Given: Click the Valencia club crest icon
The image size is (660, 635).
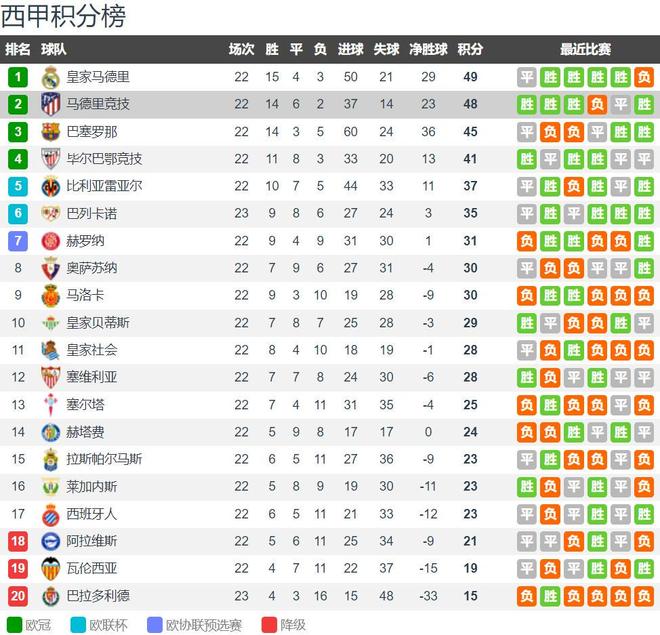Looking at the screenshot, I should click(50, 568).
